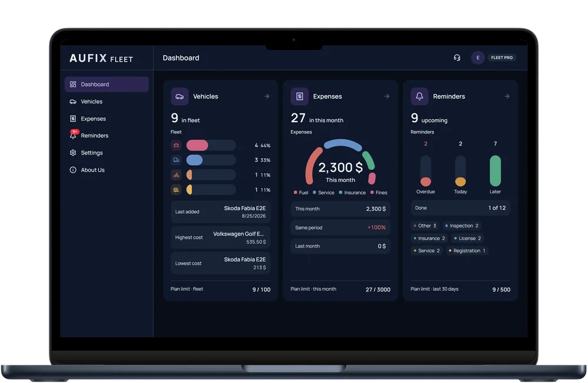Click the yellow machinery 11% fleet bar

click(211, 190)
